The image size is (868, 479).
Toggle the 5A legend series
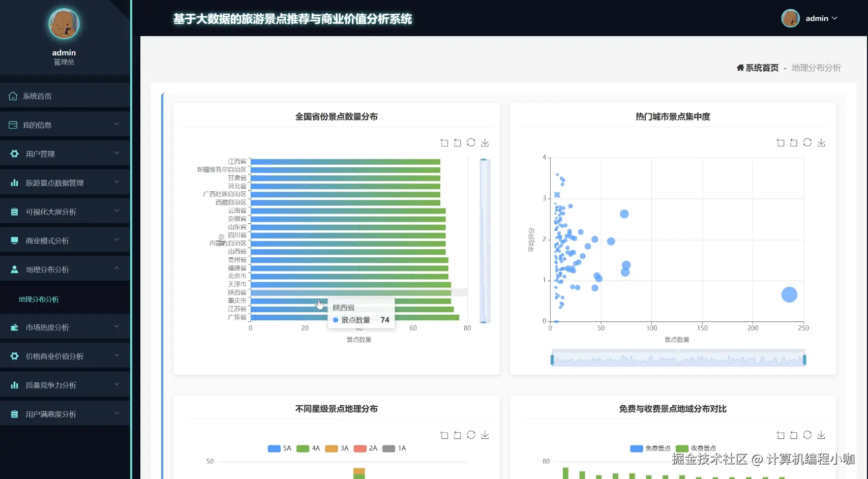(279, 448)
